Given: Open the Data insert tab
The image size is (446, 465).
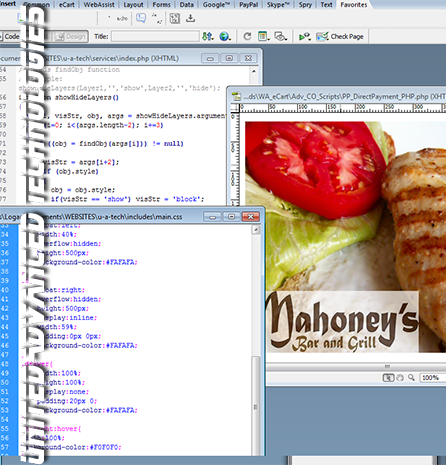Looking at the screenshot, I should click(x=187, y=5).
